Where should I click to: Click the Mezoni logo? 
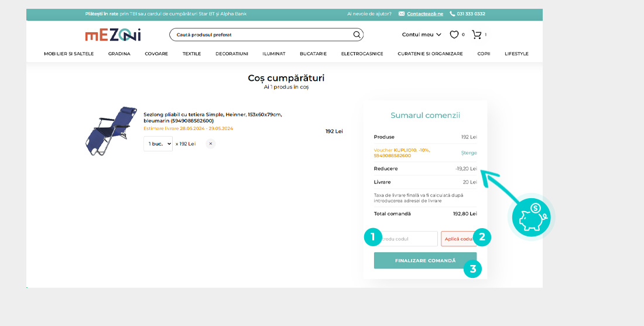[x=113, y=35]
